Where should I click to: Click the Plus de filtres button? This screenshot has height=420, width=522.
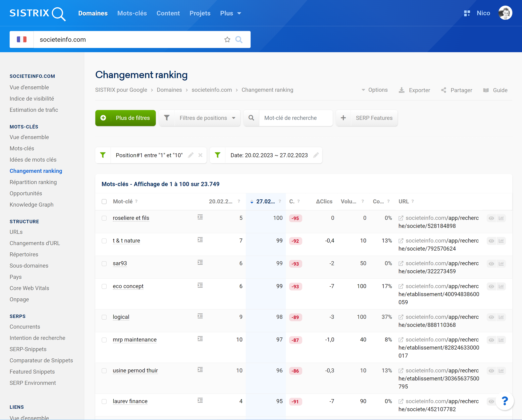[x=125, y=118]
